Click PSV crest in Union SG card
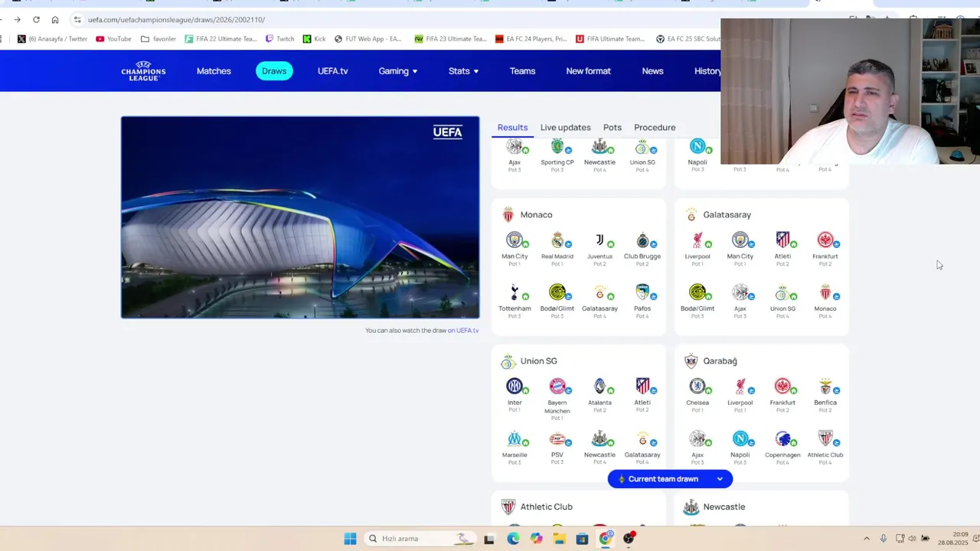980x551 pixels. [557, 439]
